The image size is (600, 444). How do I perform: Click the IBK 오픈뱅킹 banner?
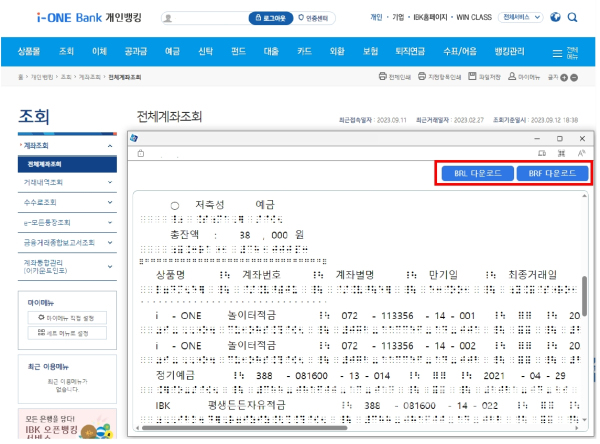[67, 424]
